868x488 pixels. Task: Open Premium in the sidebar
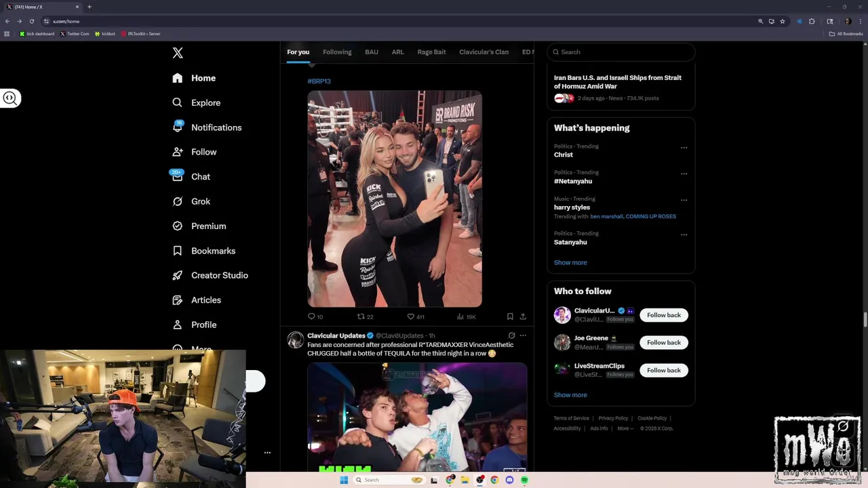click(x=199, y=226)
